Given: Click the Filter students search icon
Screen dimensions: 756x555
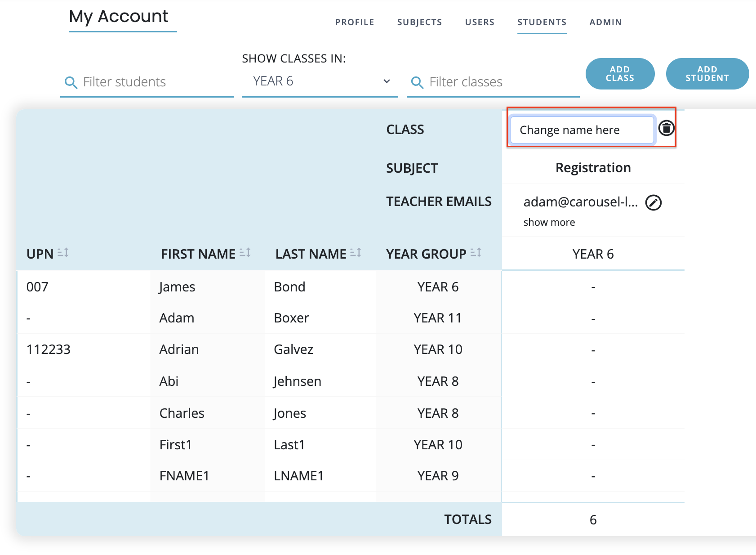Looking at the screenshot, I should click(x=71, y=82).
